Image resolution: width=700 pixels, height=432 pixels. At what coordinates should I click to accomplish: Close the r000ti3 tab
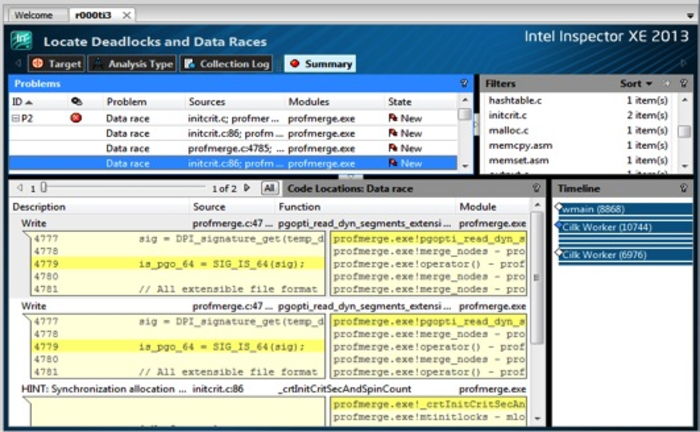click(x=127, y=15)
